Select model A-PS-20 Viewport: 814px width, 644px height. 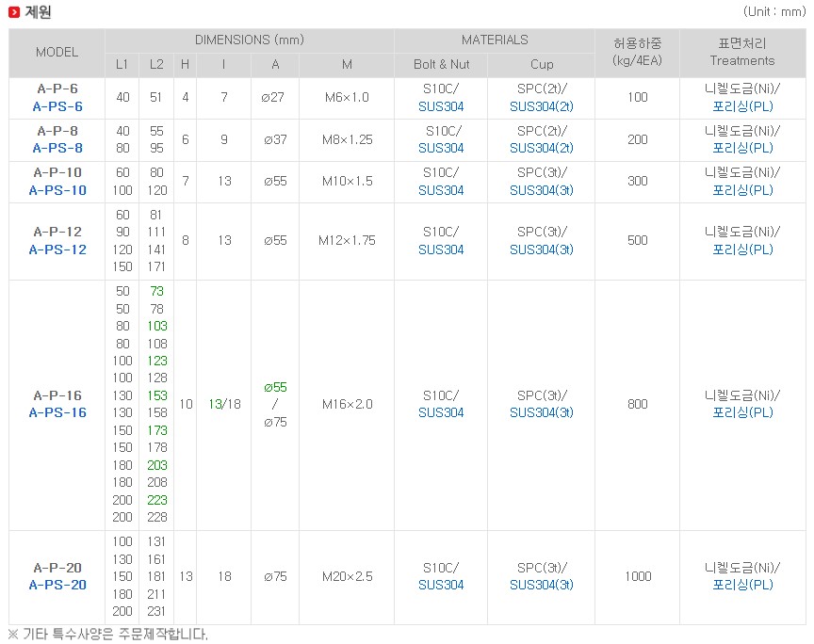tap(57, 585)
